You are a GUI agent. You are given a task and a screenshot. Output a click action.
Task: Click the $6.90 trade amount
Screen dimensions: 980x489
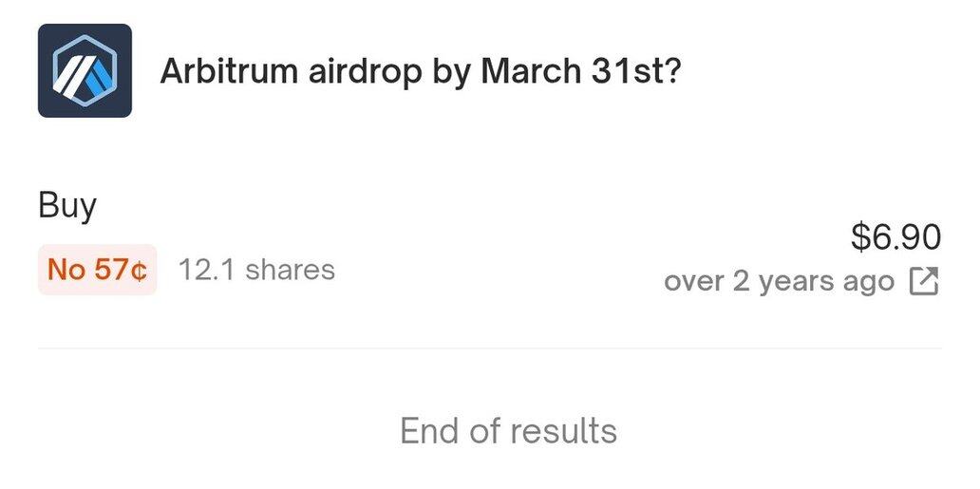tap(895, 236)
